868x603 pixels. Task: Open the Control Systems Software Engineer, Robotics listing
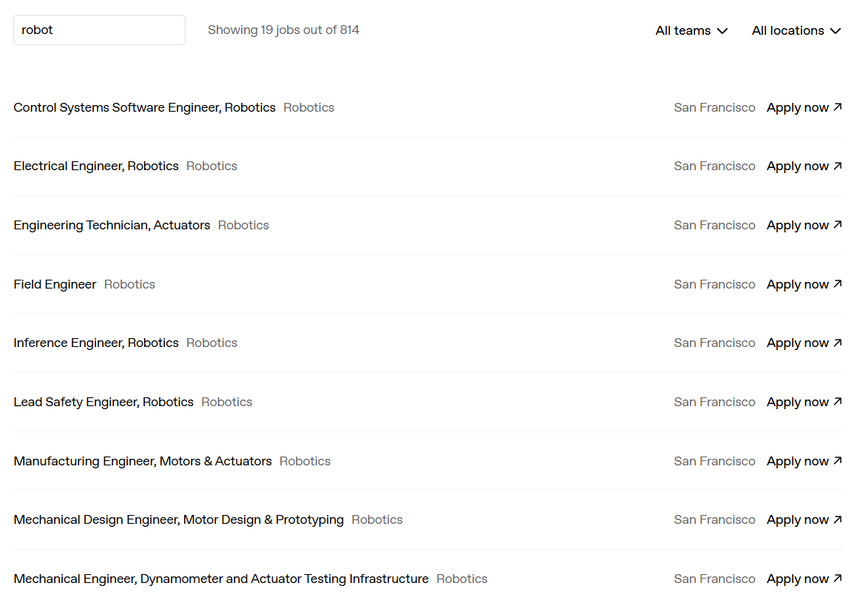144,107
